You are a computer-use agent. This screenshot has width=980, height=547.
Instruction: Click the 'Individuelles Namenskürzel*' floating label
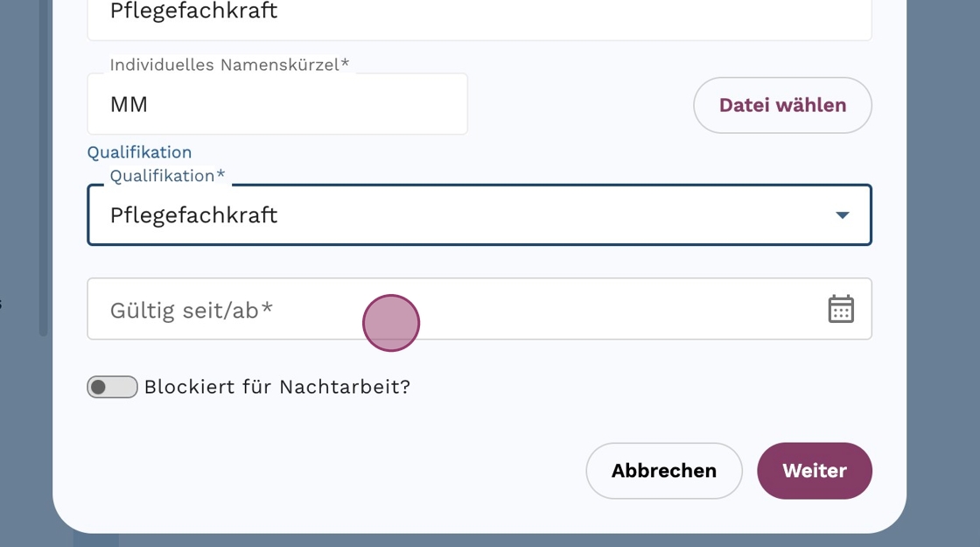pyautogui.click(x=229, y=65)
